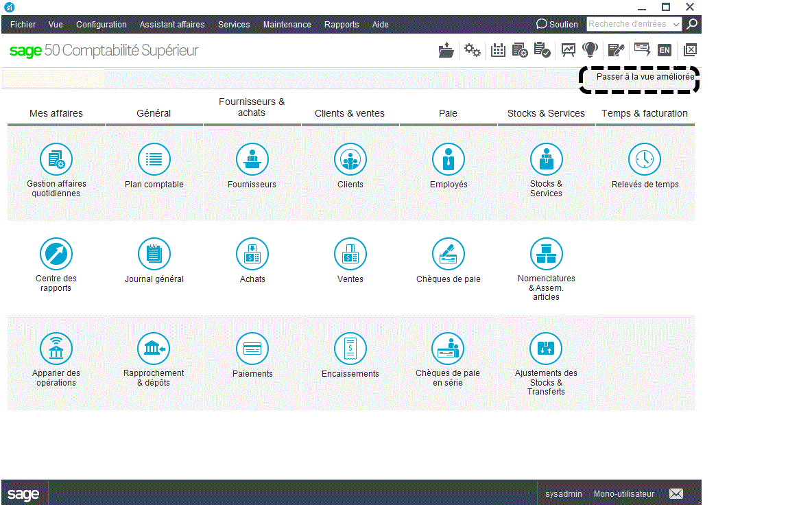Viewport: 812px width, 505px height.
Task: Click the Soutien chat button
Action: 557,24
